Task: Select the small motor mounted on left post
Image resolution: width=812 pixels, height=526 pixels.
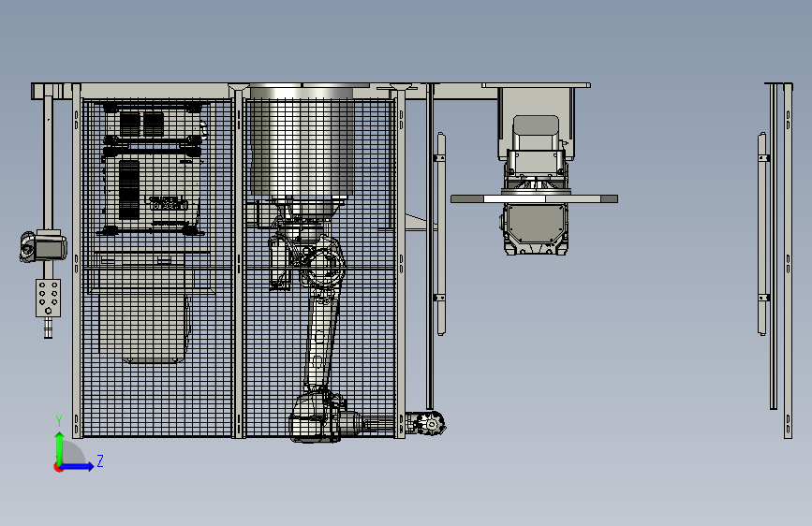Action: pos(43,246)
